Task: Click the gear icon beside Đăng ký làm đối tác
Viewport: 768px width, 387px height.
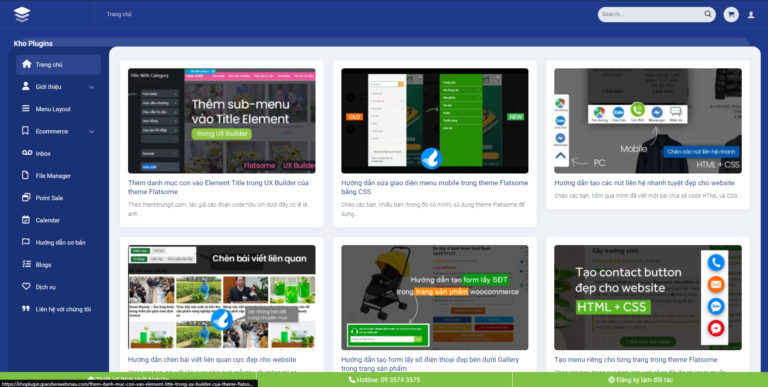Action: coord(611,380)
